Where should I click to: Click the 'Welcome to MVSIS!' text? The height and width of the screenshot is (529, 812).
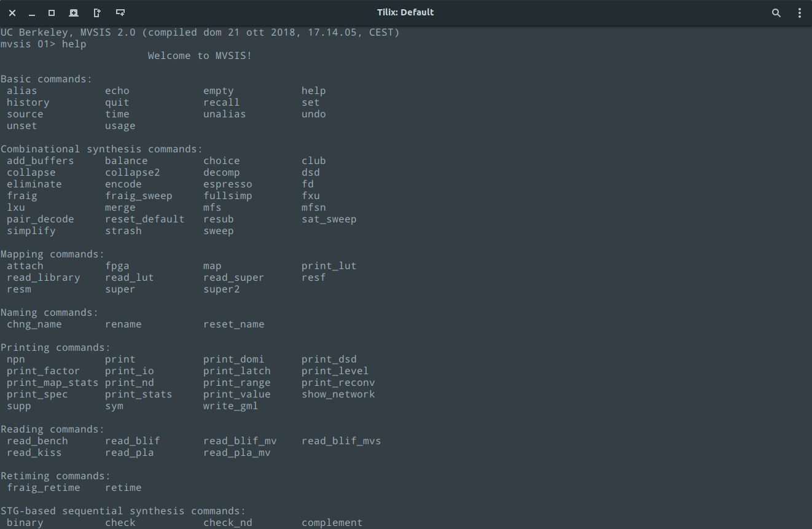200,56
